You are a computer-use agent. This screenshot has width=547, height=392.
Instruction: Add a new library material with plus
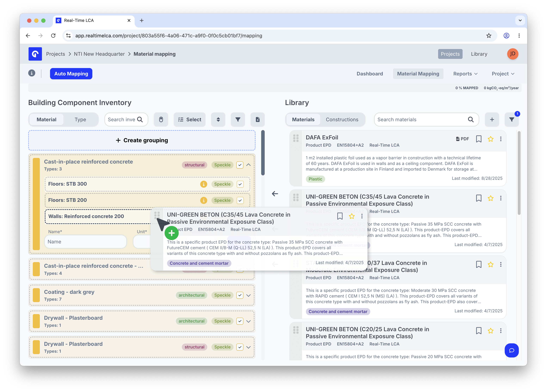(x=492, y=119)
